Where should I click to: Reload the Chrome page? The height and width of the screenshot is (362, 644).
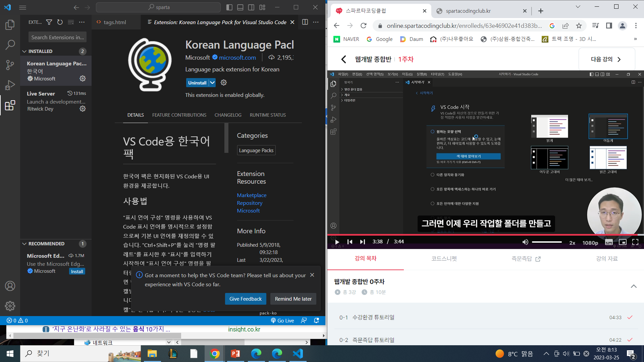[x=364, y=26]
